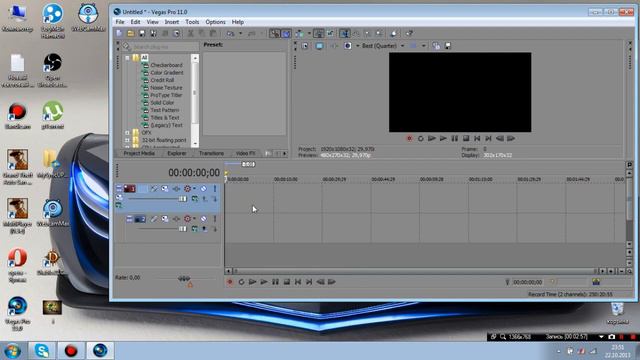
Task: Click the Project Video Properties icon in preview
Action: [x=305, y=46]
